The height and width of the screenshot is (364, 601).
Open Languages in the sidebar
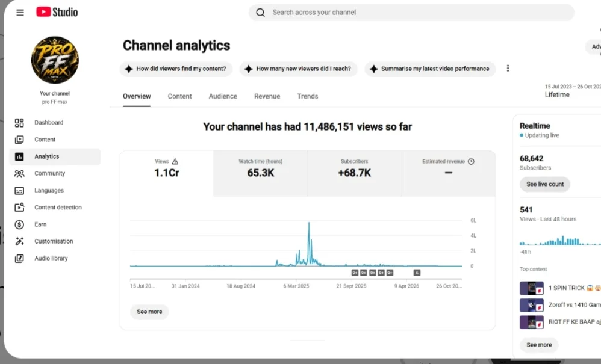click(55, 190)
